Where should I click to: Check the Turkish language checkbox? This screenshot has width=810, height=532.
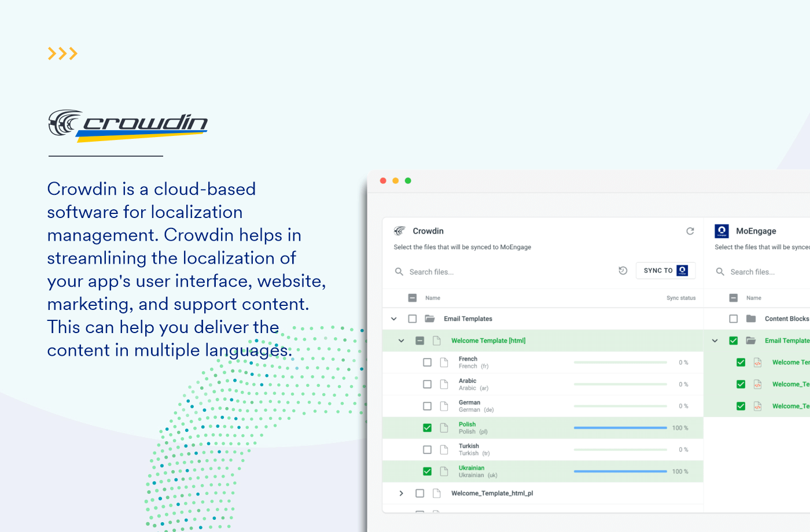[427, 449]
